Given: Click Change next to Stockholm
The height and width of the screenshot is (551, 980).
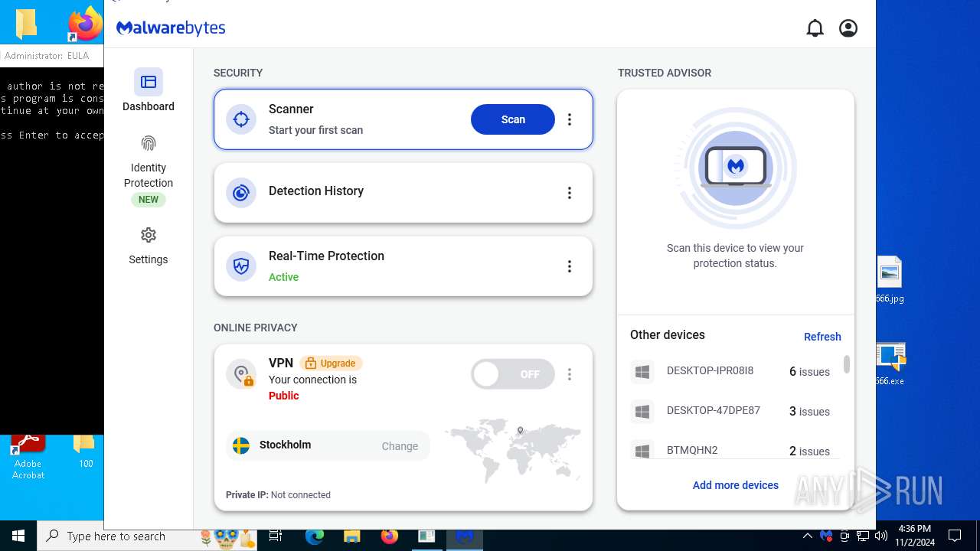Looking at the screenshot, I should click(400, 446).
